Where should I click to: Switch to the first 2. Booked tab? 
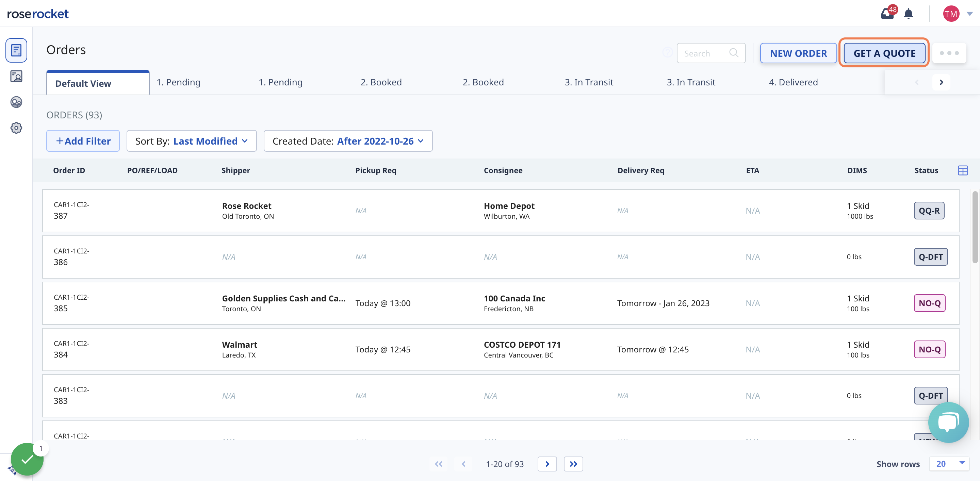pyautogui.click(x=381, y=82)
